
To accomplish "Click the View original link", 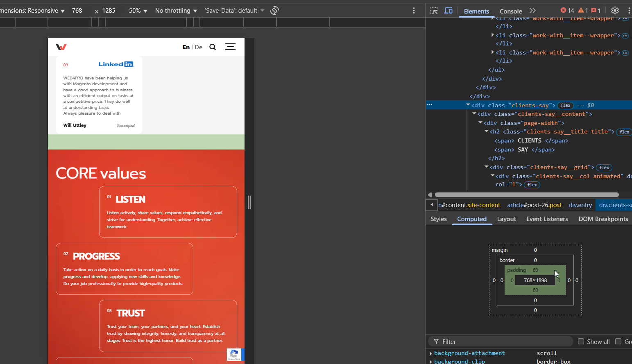I will (126, 126).
